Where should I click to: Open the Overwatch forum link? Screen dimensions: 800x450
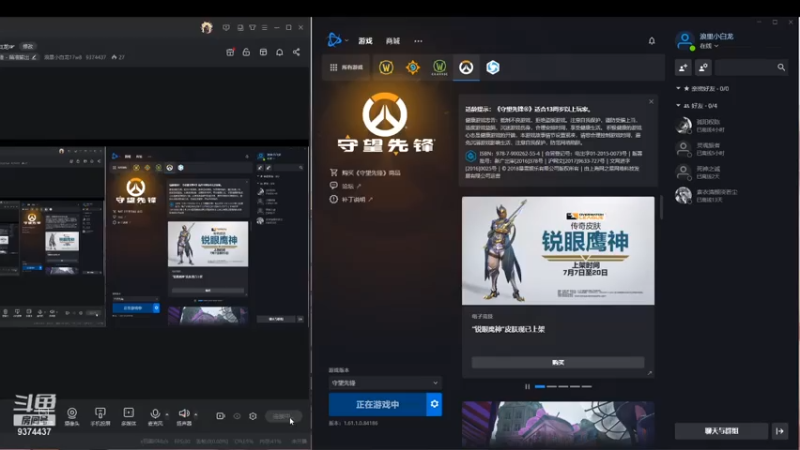[x=345, y=186]
